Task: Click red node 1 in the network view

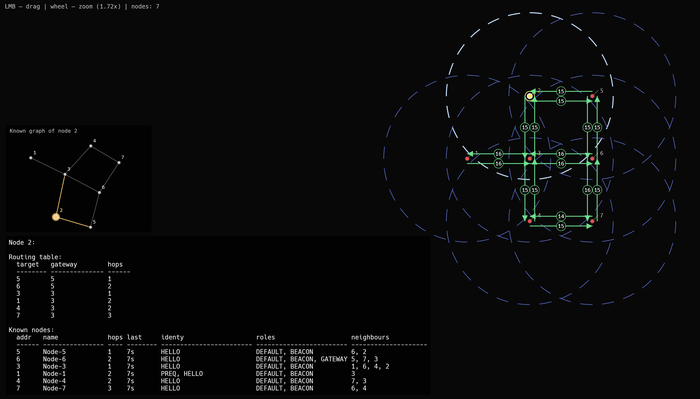Action: [x=467, y=159]
